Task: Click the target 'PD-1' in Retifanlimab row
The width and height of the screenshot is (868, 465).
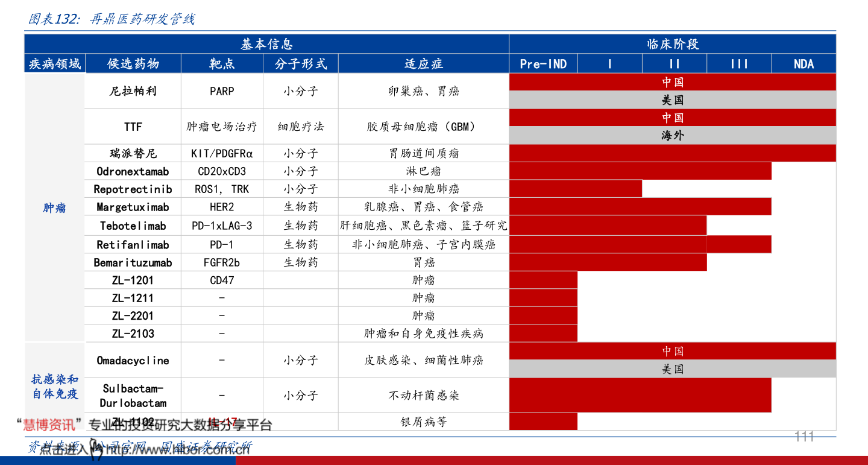Action: coord(222,244)
